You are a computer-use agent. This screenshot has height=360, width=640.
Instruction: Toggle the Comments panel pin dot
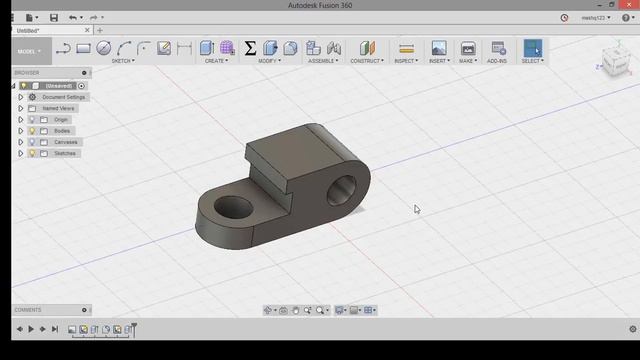(84, 310)
